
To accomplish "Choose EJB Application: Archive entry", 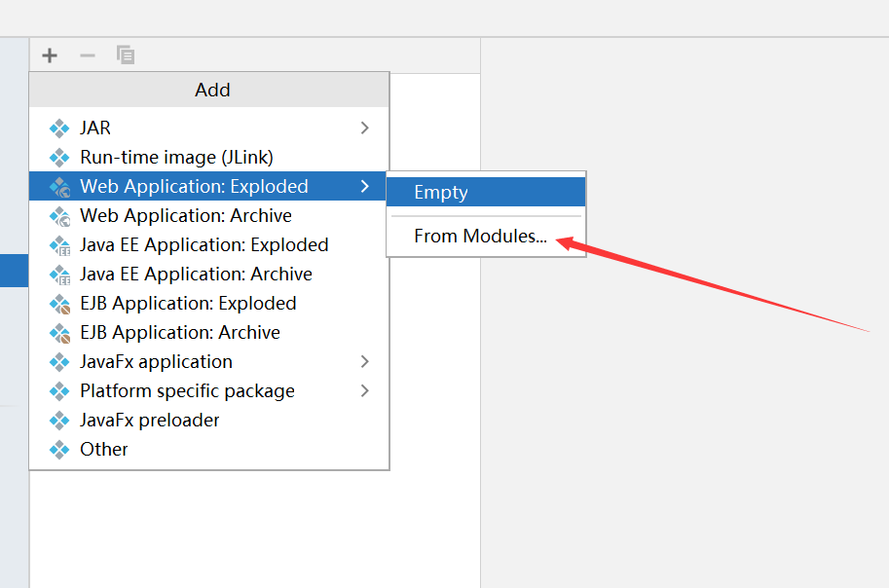I will [x=208, y=333].
